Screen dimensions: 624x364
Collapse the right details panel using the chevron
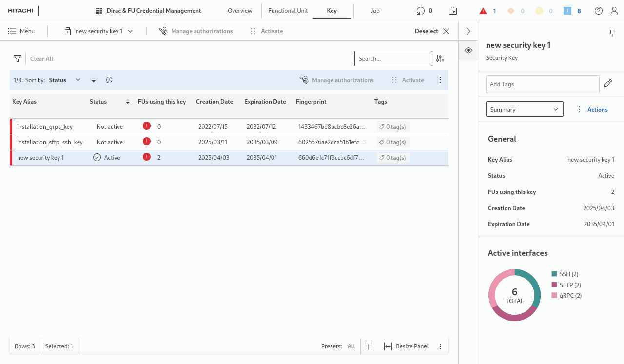[x=468, y=31]
